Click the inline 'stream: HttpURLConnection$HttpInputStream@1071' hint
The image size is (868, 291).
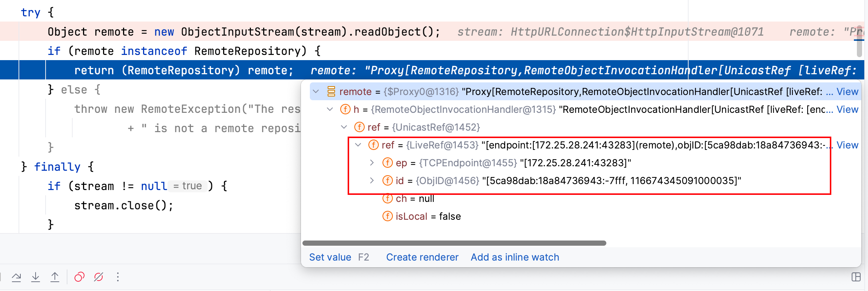[x=610, y=32]
